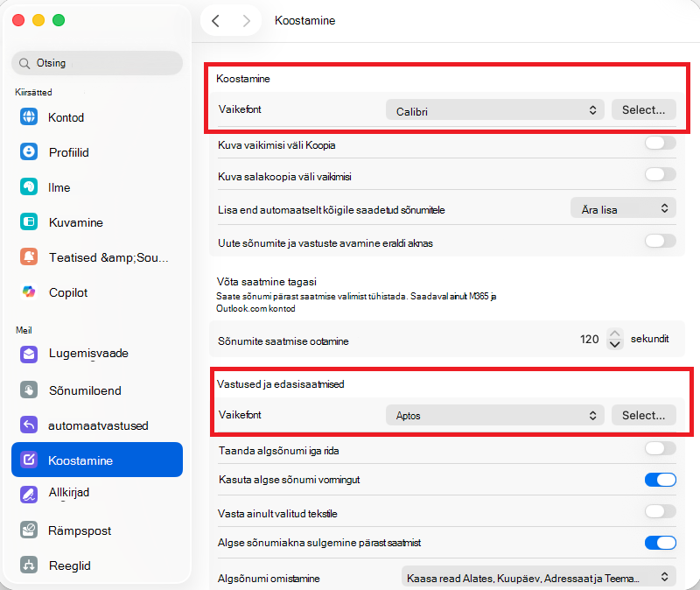
Task: Open the Lugemisvaade envelope icon
Action: [x=29, y=355]
